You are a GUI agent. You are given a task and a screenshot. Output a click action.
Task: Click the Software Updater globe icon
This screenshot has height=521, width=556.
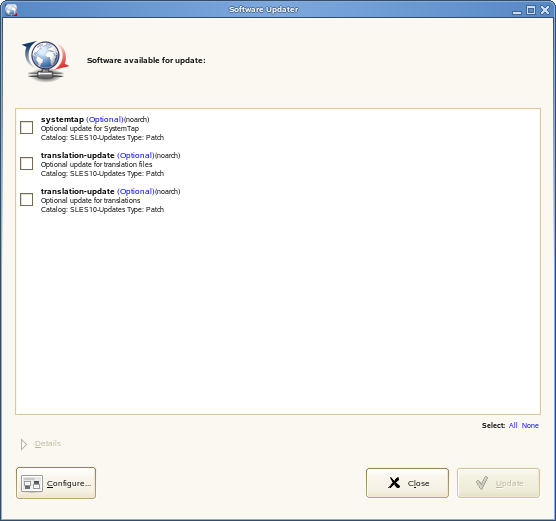(45, 60)
